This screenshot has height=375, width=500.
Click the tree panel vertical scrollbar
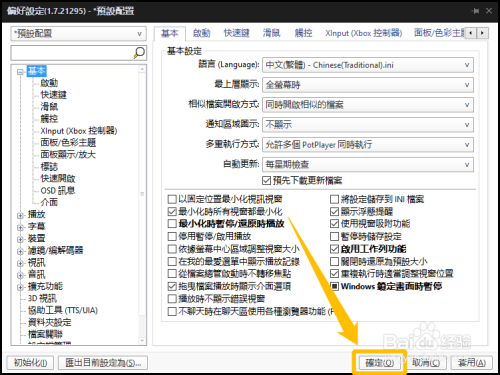pos(142,205)
